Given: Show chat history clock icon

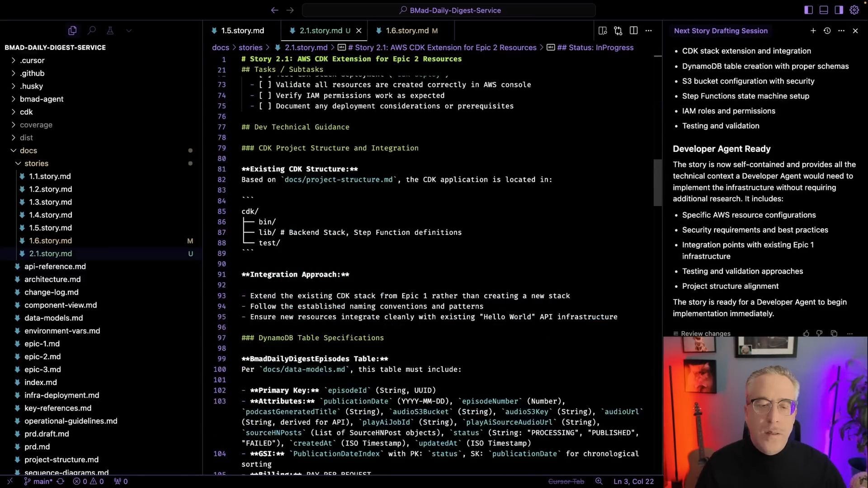Looking at the screenshot, I should coord(827,31).
